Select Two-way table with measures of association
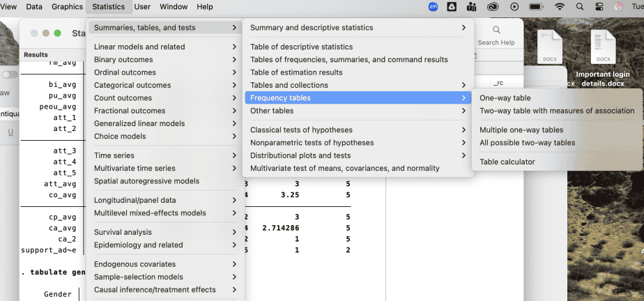This screenshot has width=644, height=301. point(556,111)
